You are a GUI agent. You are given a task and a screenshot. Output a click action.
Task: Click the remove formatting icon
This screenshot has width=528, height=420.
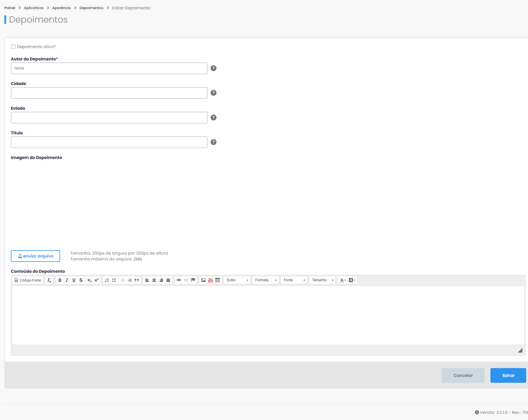click(x=49, y=280)
